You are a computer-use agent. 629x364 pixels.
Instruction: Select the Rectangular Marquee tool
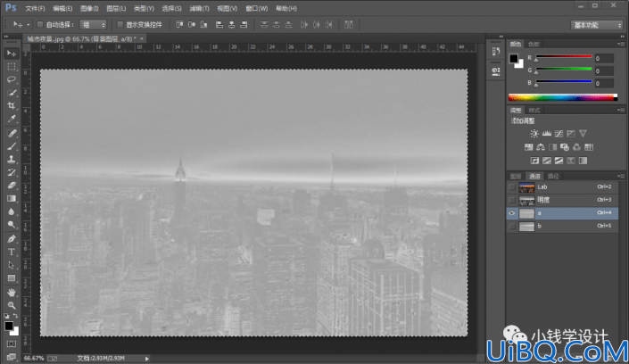(x=12, y=67)
